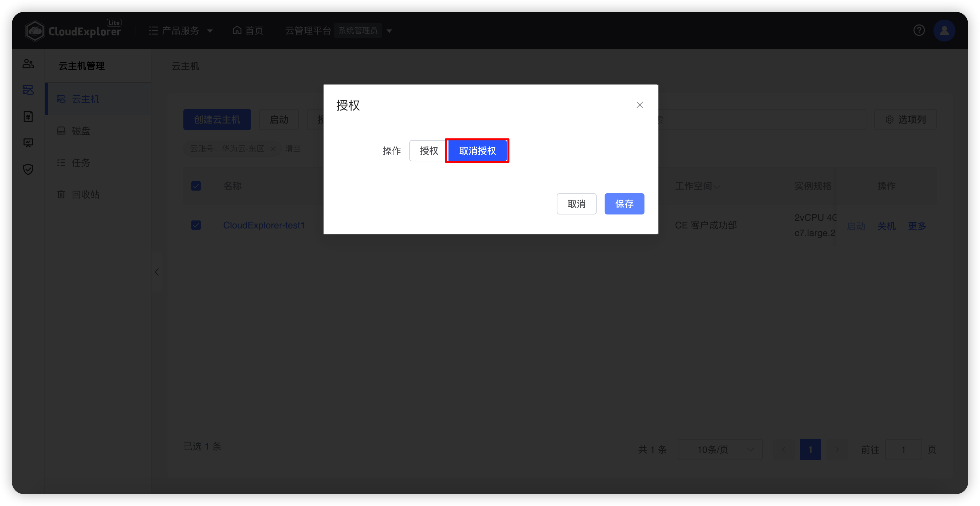980x506 pixels.
Task: Click the 回收站 trash icon in sidebar
Action: [61, 194]
